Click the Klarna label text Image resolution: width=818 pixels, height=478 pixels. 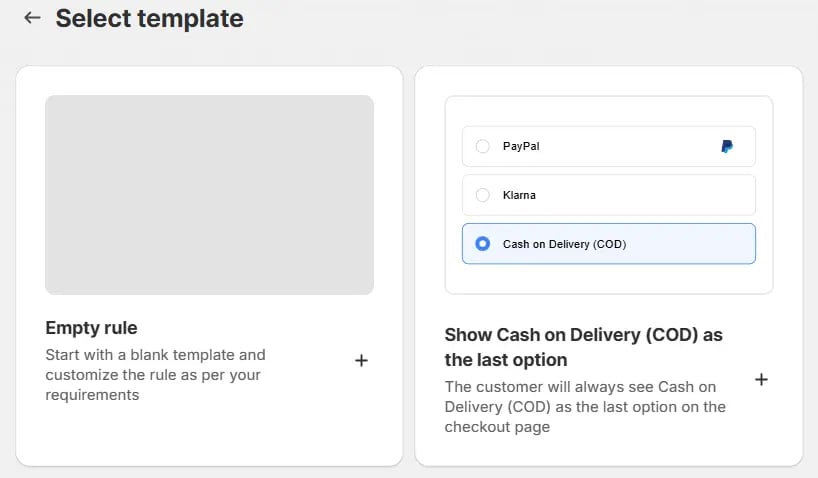[519, 195]
